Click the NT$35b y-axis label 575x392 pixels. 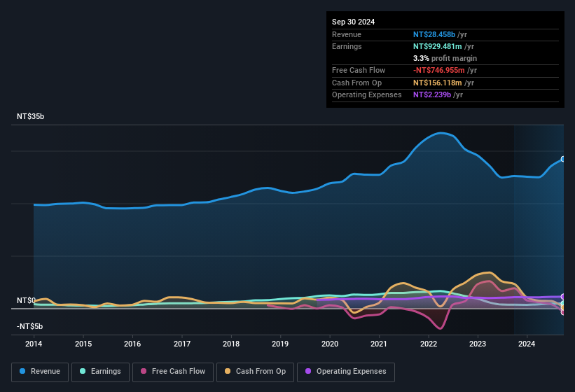coord(30,116)
